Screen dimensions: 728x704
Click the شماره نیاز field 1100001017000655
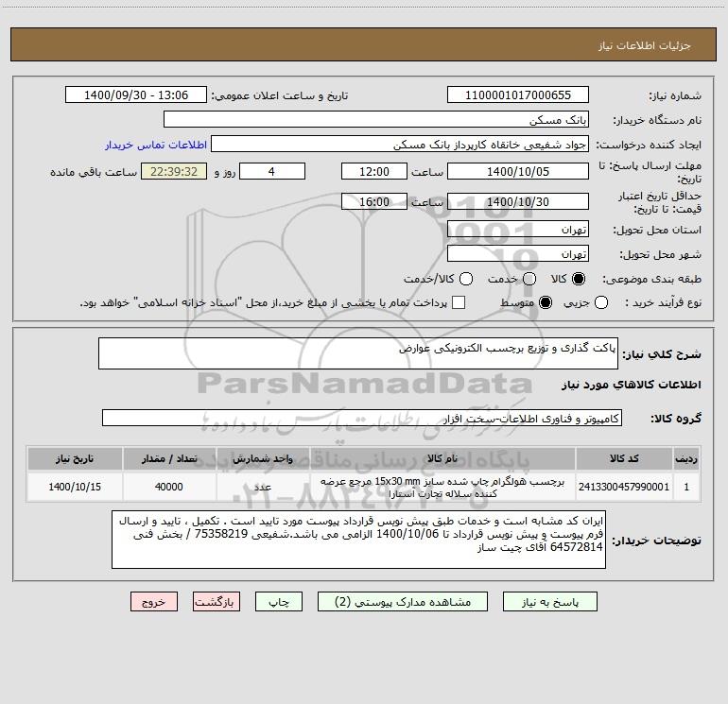click(x=518, y=94)
